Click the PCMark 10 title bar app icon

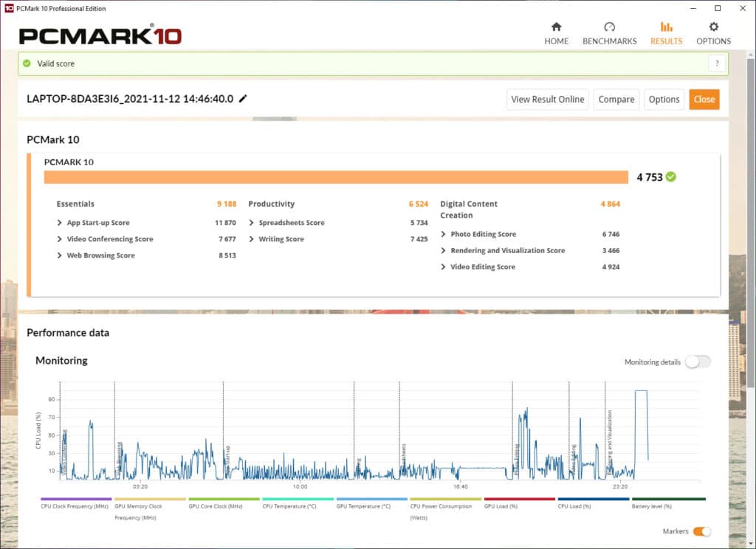coord(9,8)
